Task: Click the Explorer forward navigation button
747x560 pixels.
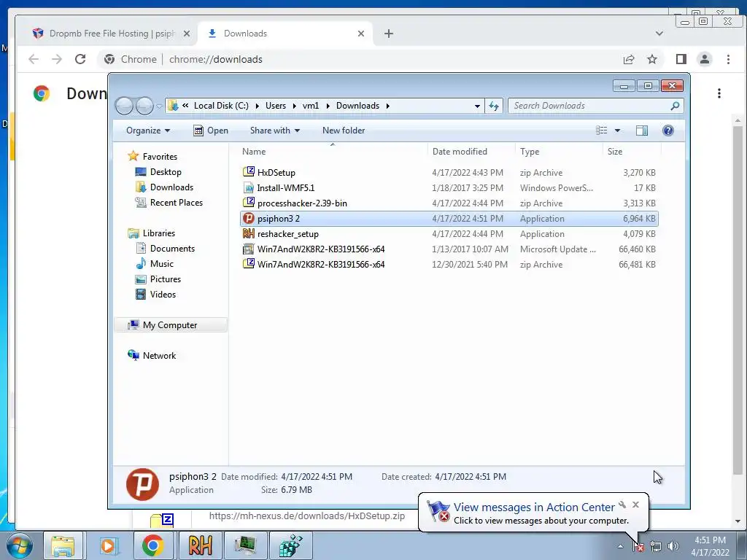Action: pos(144,106)
